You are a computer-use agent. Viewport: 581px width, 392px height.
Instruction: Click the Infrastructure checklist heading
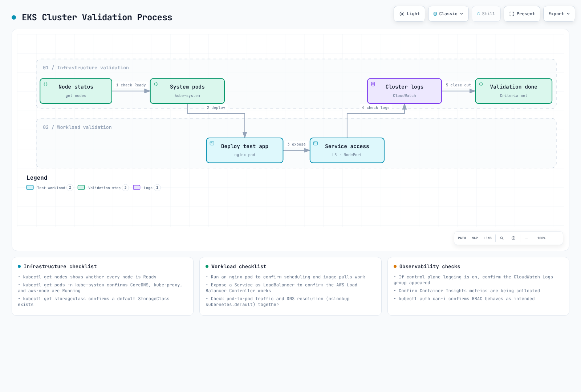[60, 267]
